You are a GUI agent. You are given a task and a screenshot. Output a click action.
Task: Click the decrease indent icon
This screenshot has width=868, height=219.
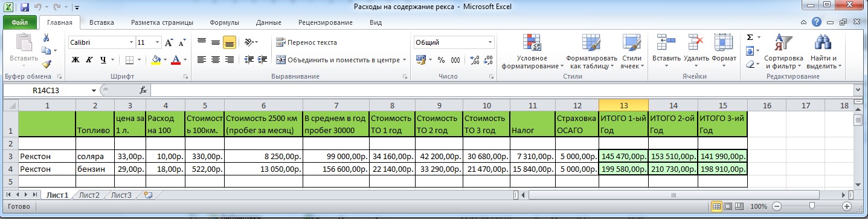tap(249, 59)
